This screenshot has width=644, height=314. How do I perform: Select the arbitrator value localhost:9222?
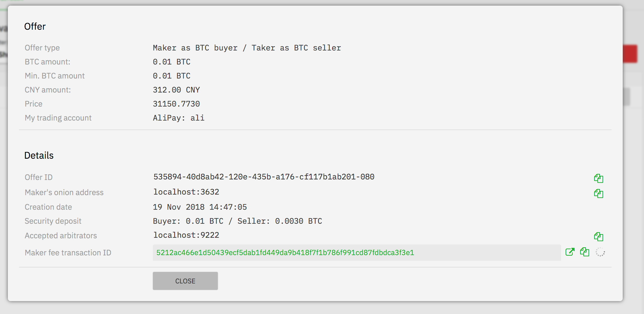coord(186,235)
